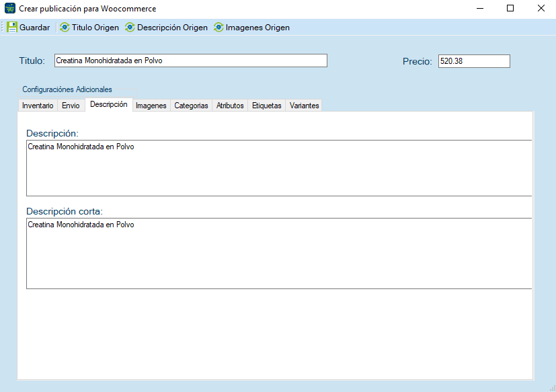Viewport: 556px width, 392px height.
Task: Select the Descripción tab
Action: click(108, 104)
